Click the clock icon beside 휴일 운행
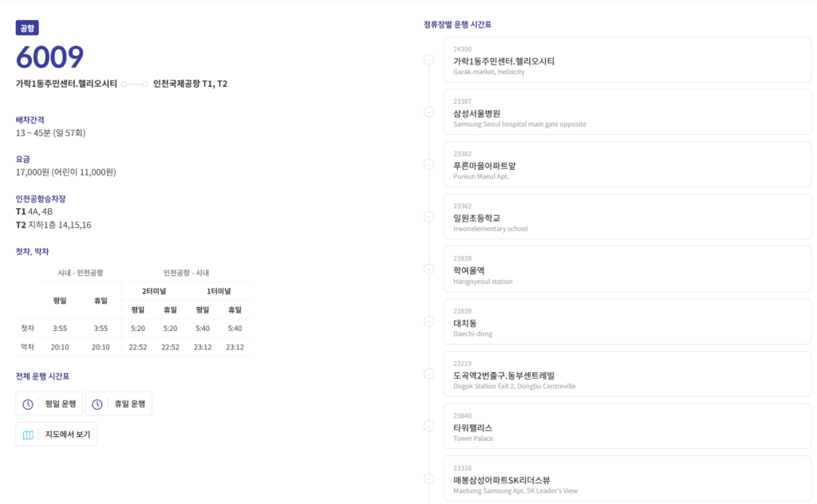 click(x=97, y=404)
